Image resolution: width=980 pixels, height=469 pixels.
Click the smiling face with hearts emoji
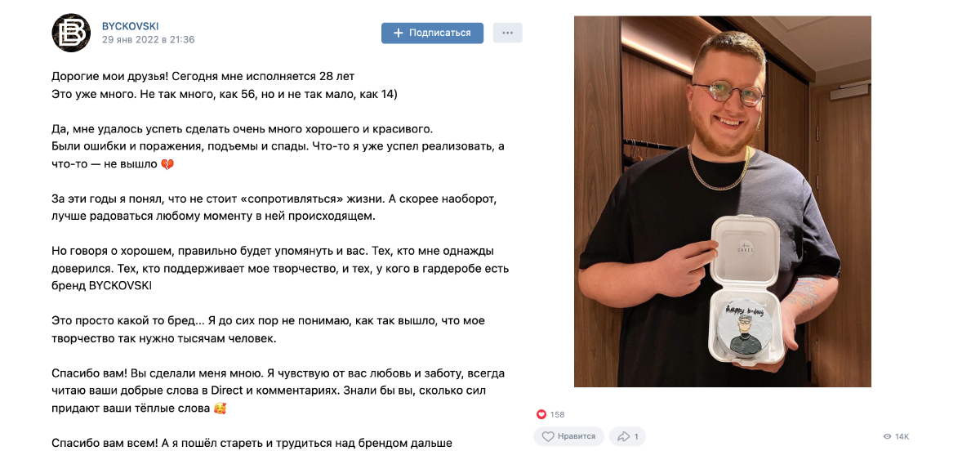click(219, 408)
